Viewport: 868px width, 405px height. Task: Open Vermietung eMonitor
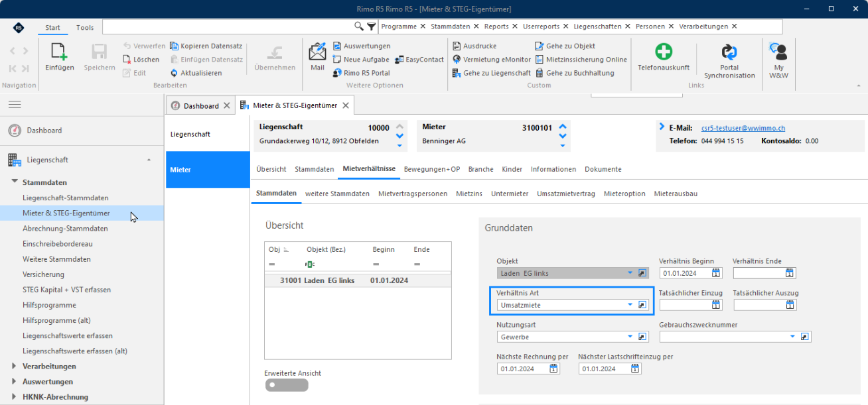point(492,60)
